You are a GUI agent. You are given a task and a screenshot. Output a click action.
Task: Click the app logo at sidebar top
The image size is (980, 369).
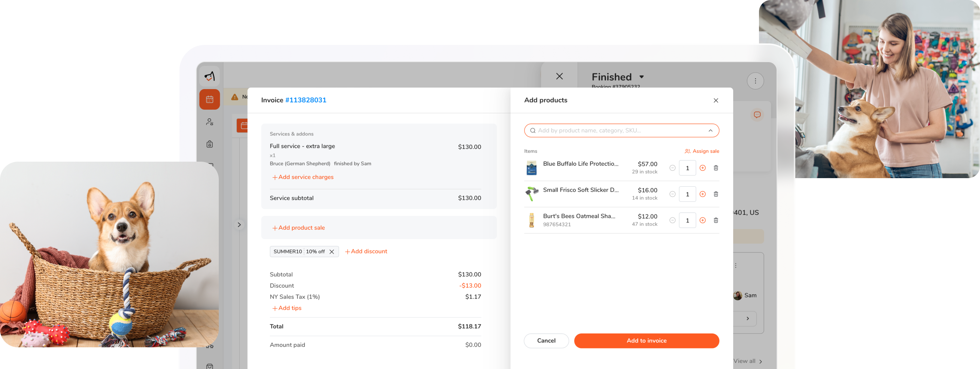point(210,76)
